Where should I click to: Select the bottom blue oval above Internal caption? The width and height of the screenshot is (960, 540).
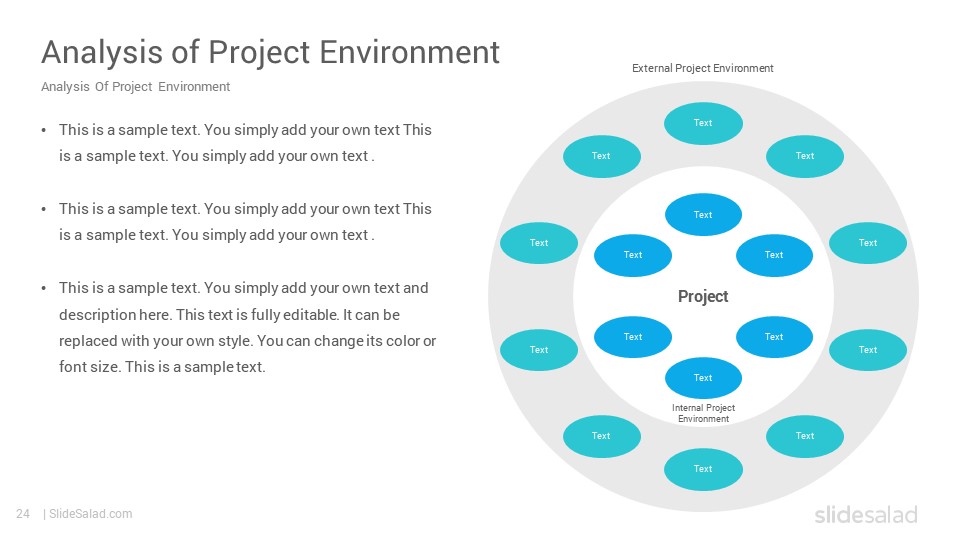[703, 378]
